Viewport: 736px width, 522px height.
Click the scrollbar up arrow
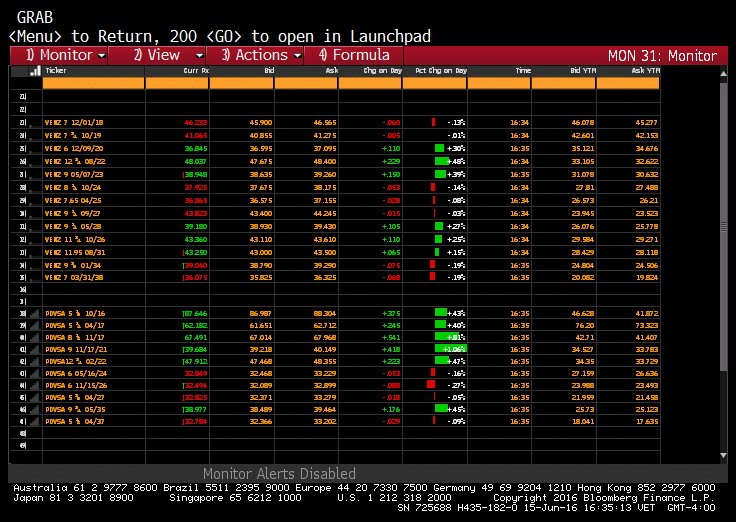tap(723, 73)
